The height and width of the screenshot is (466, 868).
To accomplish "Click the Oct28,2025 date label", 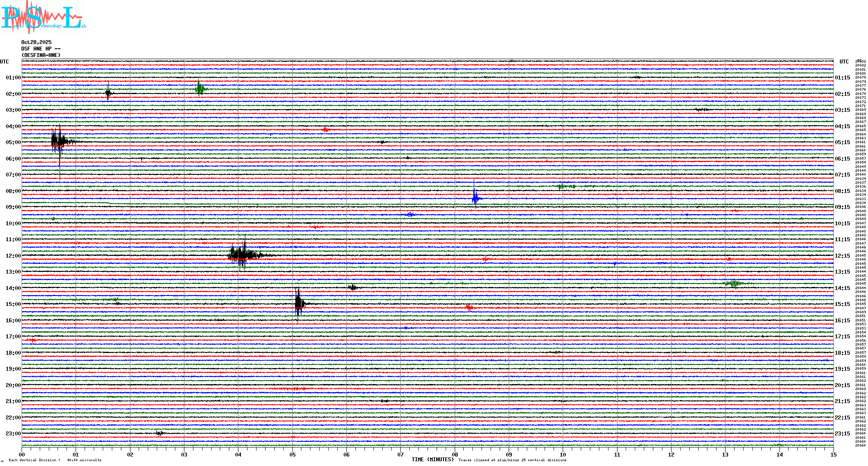I will point(36,42).
